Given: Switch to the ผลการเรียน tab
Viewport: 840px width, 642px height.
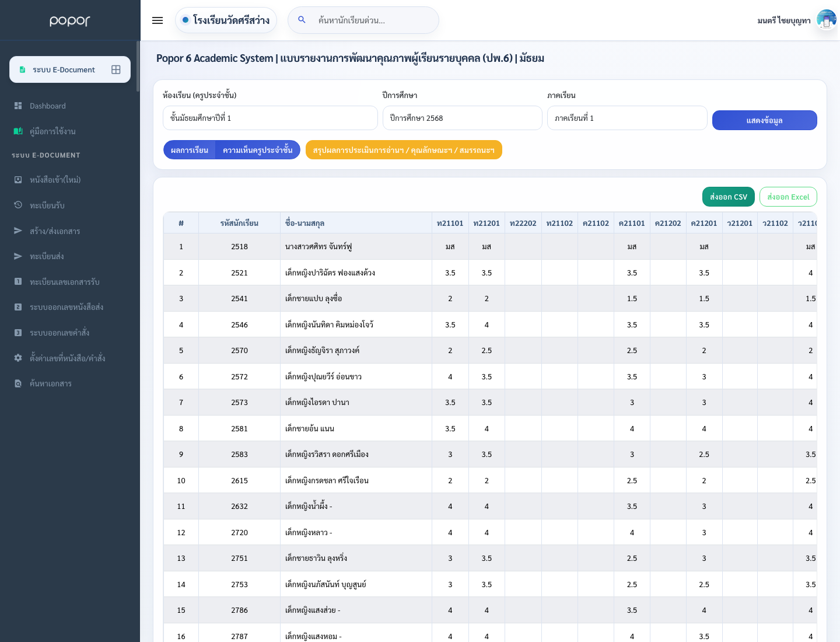Looking at the screenshot, I should pos(189,150).
